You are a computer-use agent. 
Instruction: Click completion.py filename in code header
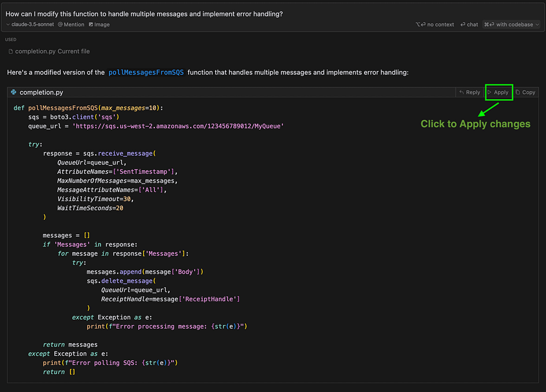point(42,92)
